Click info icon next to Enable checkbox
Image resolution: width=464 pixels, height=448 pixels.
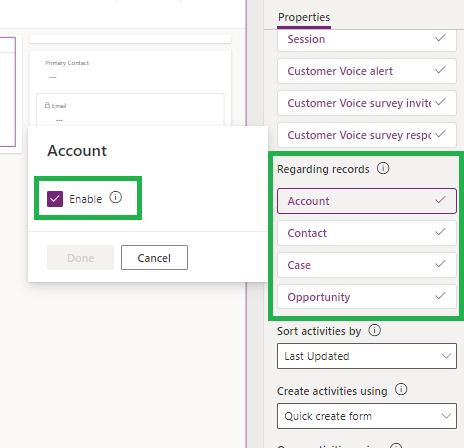(x=116, y=197)
